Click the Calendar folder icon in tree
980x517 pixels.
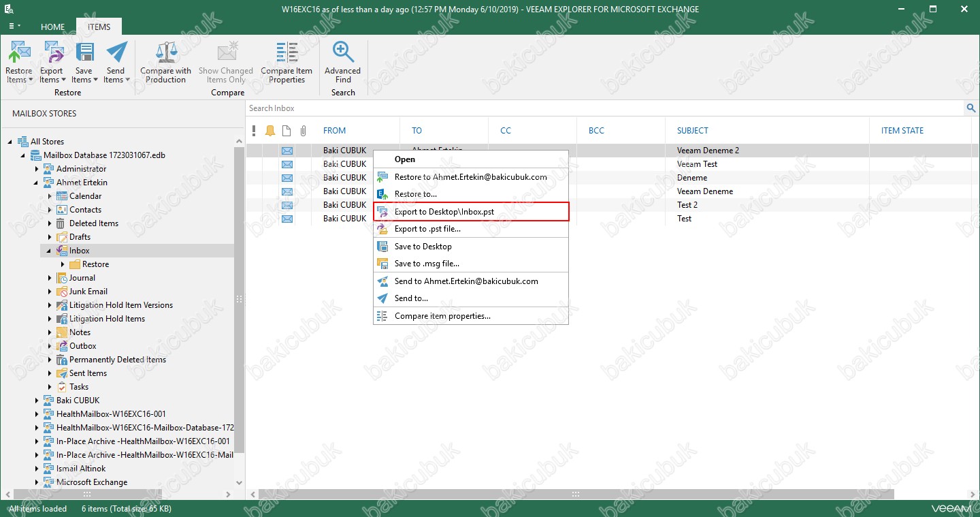tap(62, 196)
